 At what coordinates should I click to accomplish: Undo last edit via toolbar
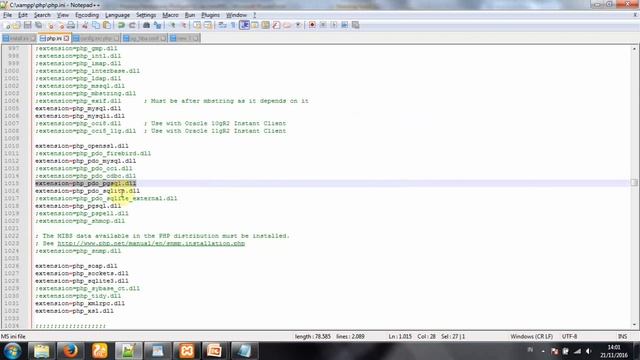[121, 25]
